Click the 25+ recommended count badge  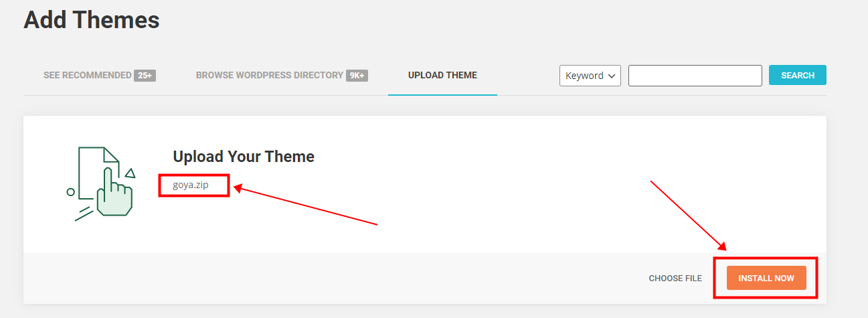pos(145,75)
